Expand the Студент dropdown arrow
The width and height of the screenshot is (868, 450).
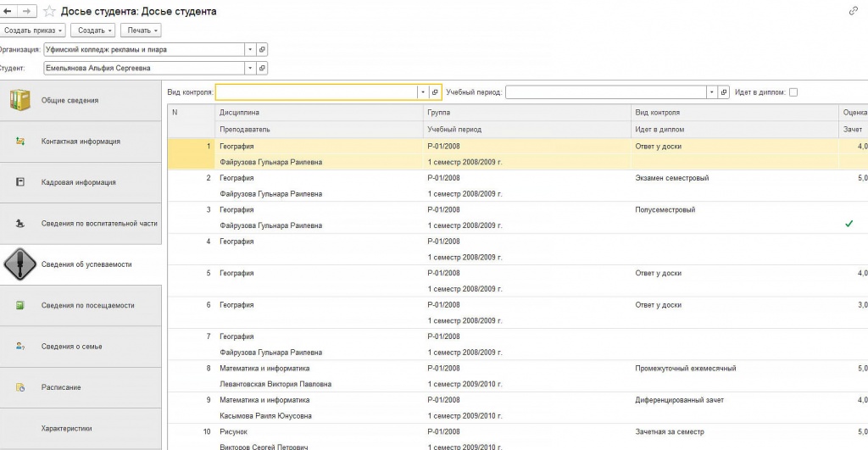[x=250, y=68]
